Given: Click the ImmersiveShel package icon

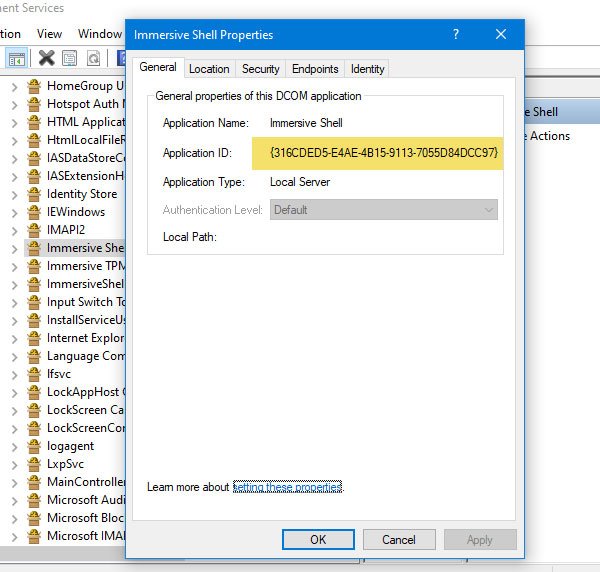Looking at the screenshot, I should [34, 284].
